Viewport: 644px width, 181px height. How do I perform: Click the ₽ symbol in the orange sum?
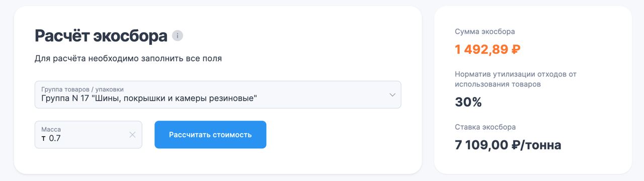click(515, 50)
